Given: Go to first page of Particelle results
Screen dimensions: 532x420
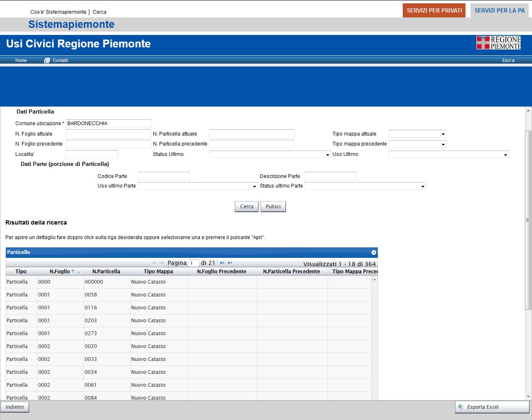Looking at the screenshot, I should 154,263.
